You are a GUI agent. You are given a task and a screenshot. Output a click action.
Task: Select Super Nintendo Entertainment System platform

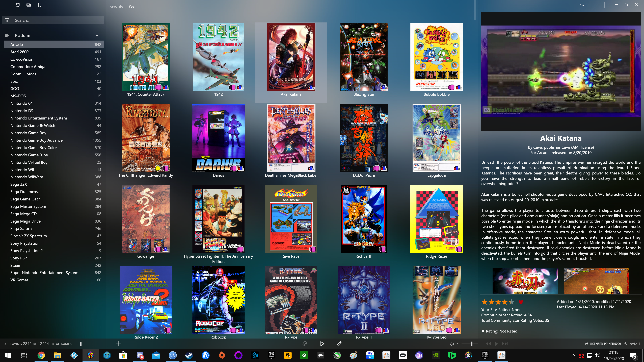pos(53,273)
